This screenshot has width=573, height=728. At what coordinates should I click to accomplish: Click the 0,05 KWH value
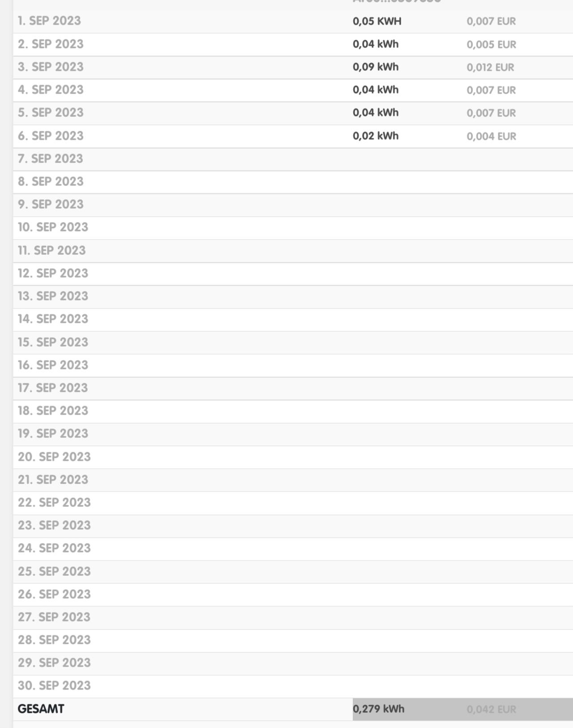click(x=377, y=21)
